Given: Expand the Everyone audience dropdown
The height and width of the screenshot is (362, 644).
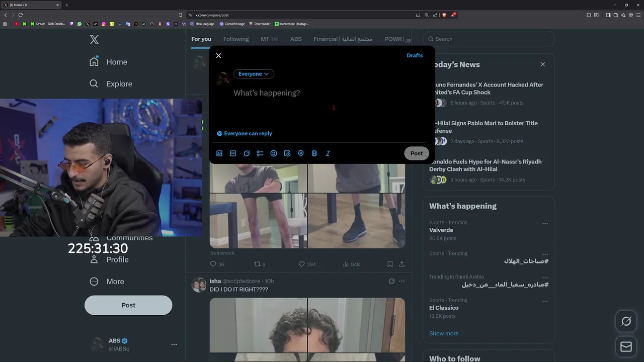Looking at the screenshot, I should click(x=254, y=74).
